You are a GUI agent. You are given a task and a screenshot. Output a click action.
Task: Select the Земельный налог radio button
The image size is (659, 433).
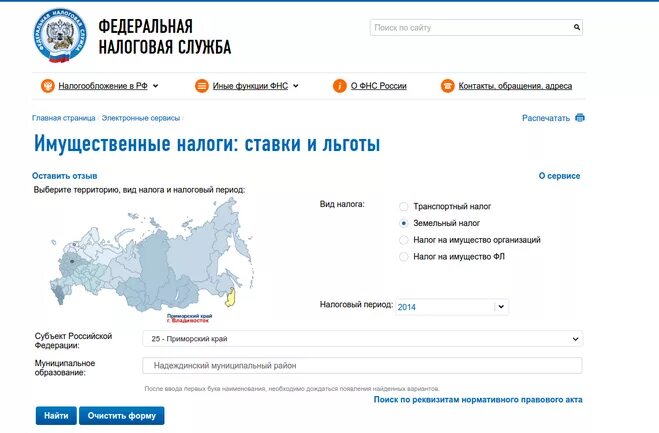tap(403, 223)
